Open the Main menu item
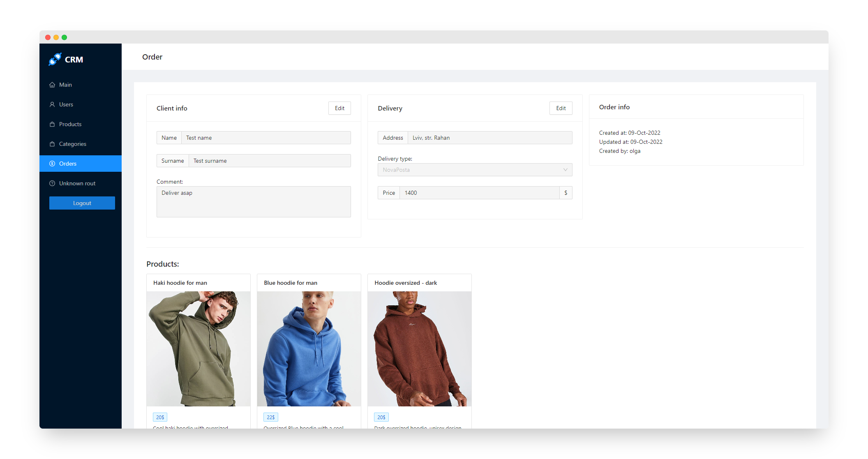The image size is (868, 459). [65, 85]
